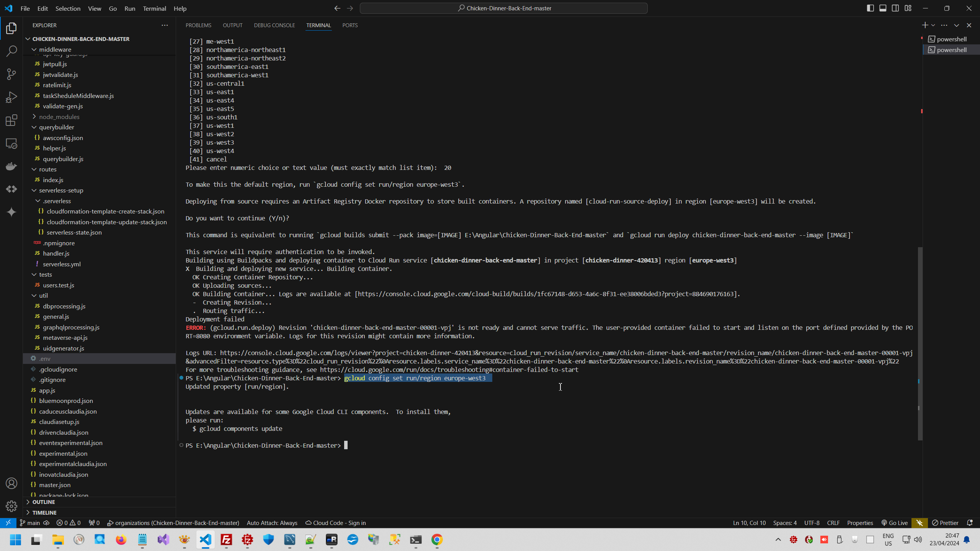Switch to the PROBLEMS tab
980x551 pixels.
pyautogui.click(x=198, y=25)
